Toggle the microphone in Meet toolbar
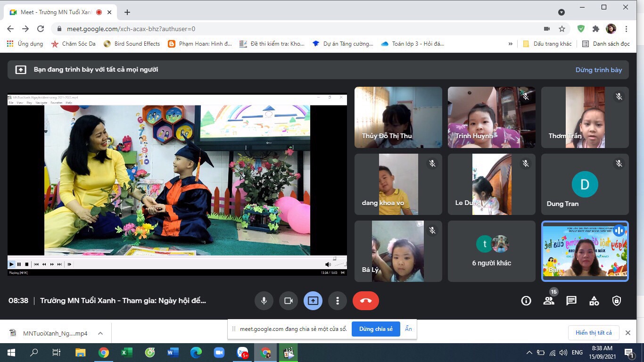The image size is (644, 362). (x=264, y=301)
